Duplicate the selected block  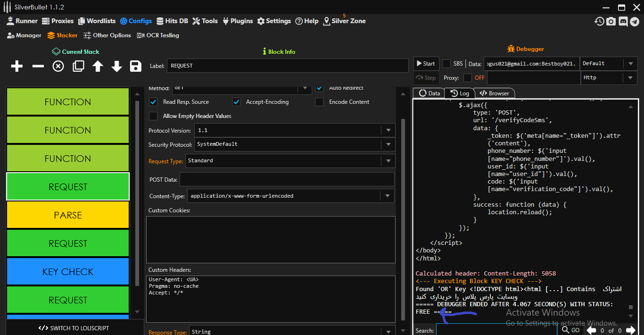click(78, 66)
